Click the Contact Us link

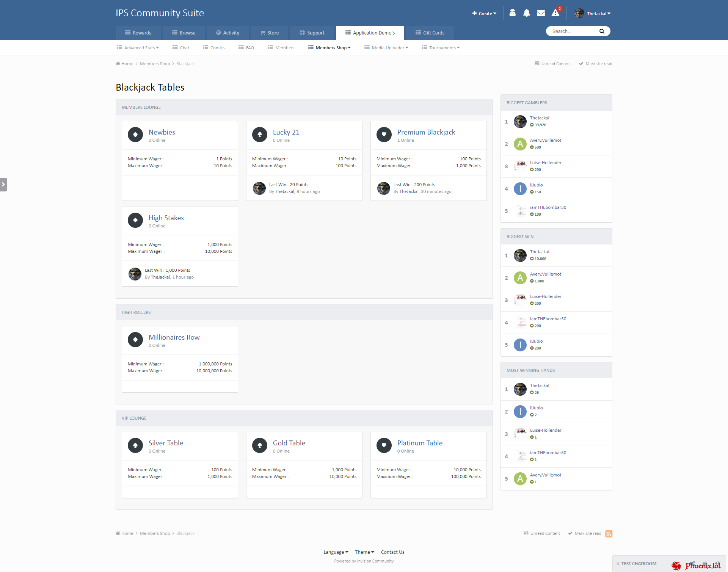click(x=392, y=552)
